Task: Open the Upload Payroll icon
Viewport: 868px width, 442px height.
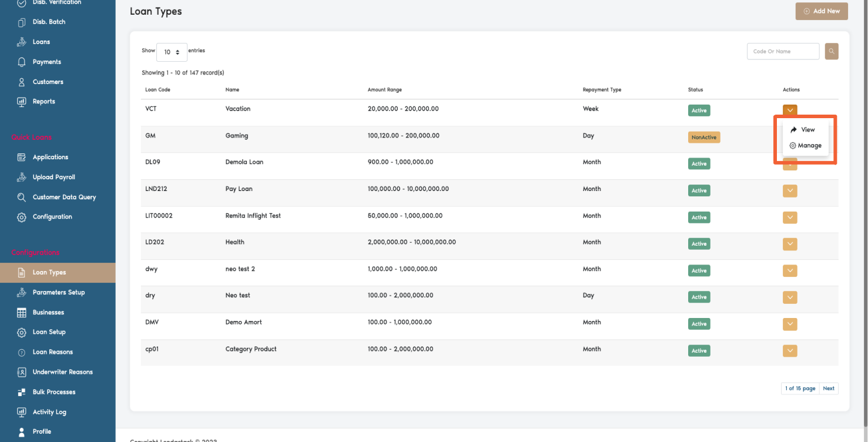Action: tap(21, 176)
